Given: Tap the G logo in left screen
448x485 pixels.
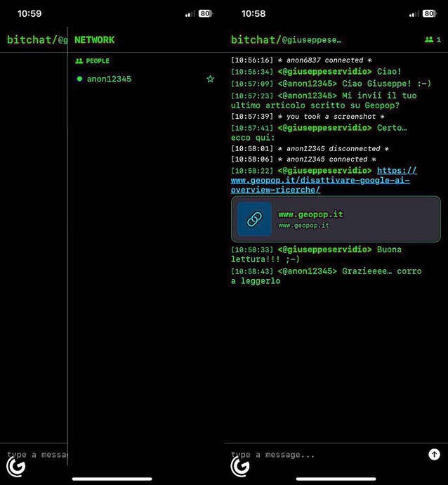Looking at the screenshot, I should [x=16, y=467].
